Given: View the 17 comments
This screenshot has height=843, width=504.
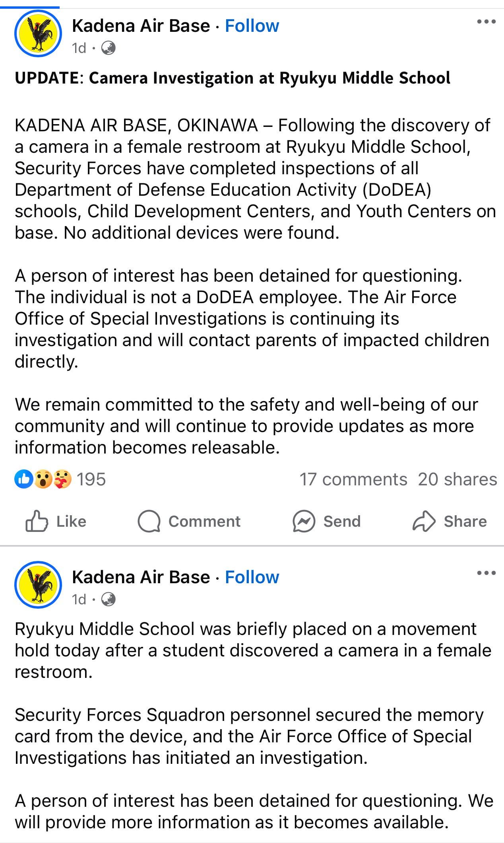Looking at the screenshot, I should pyautogui.click(x=353, y=479).
